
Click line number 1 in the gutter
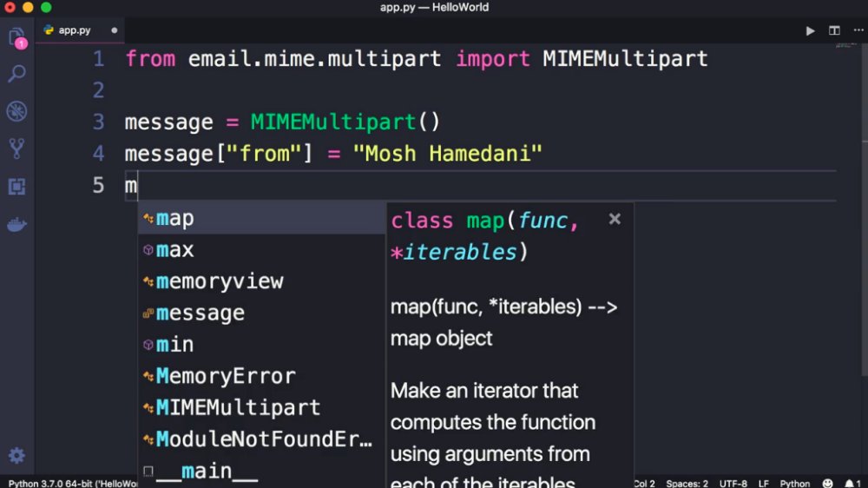click(99, 59)
